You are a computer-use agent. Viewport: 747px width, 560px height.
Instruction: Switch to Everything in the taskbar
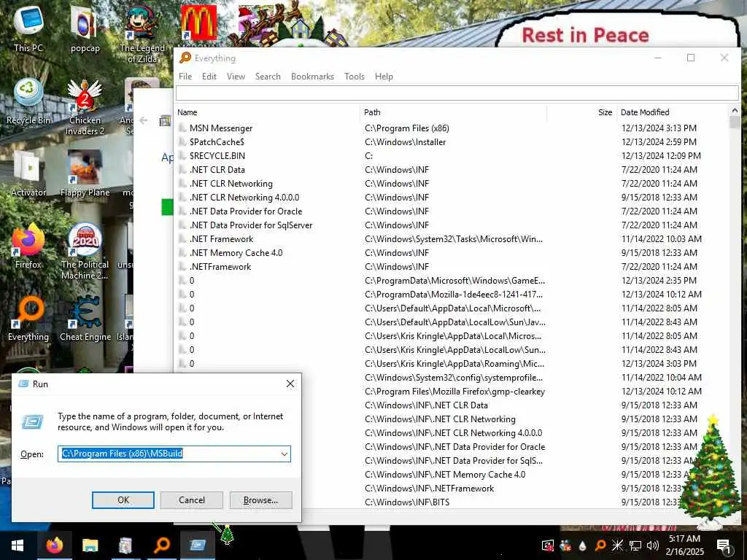coord(161,545)
